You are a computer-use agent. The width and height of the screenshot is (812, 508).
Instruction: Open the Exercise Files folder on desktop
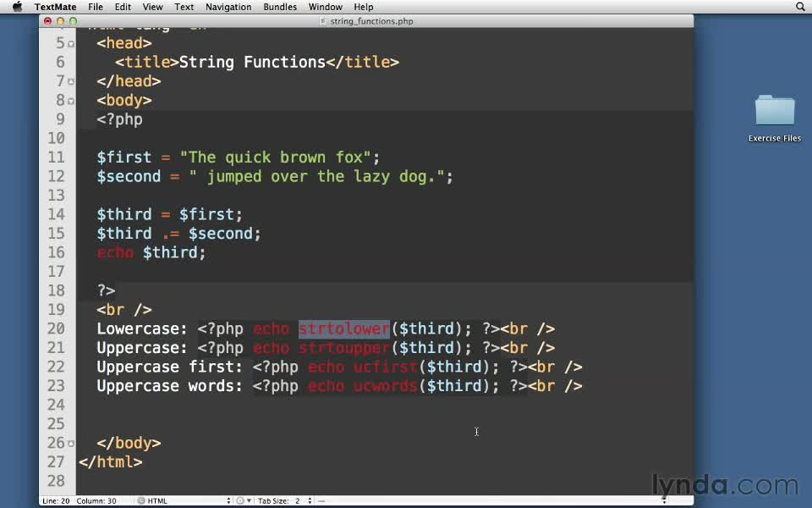(x=774, y=116)
